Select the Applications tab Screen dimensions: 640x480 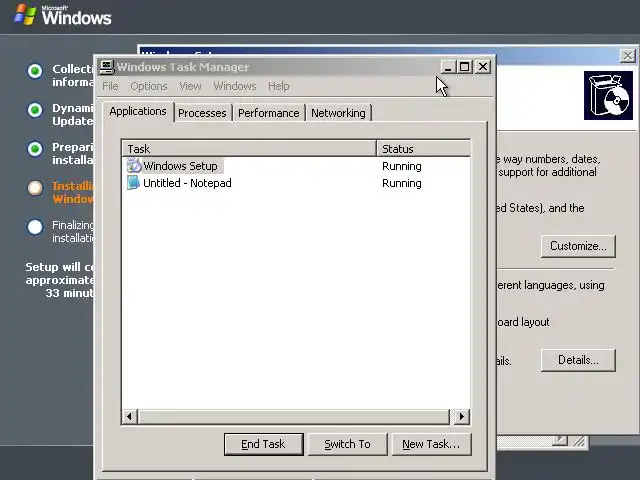pos(138,111)
